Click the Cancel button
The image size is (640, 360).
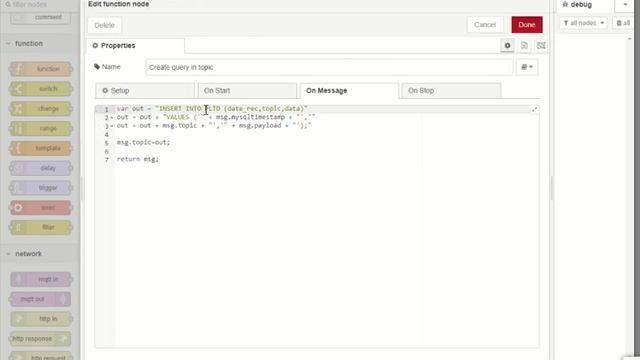[x=485, y=25]
